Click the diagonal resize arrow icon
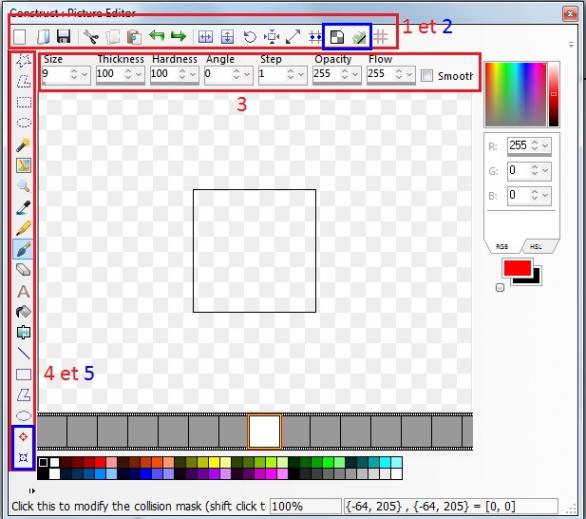The width and height of the screenshot is (586, 519). [293, 37]
